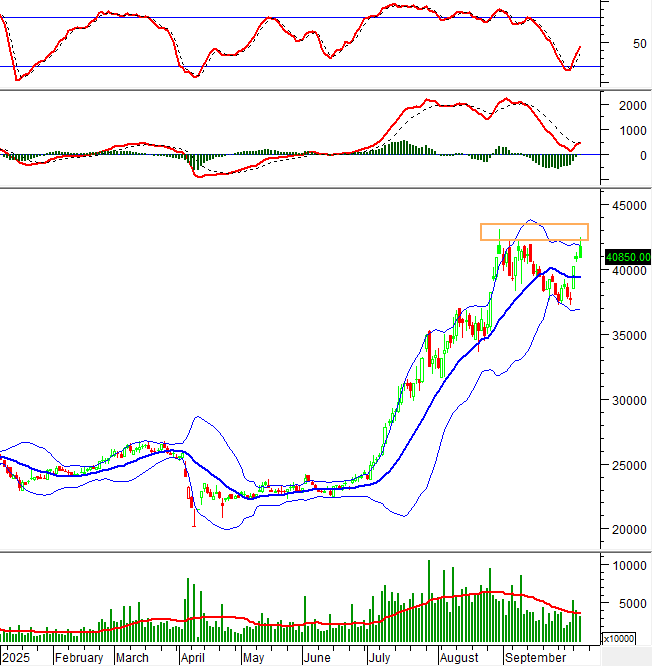Click the 25000 price axis label
652x666 pixels.
coord(626,465)
